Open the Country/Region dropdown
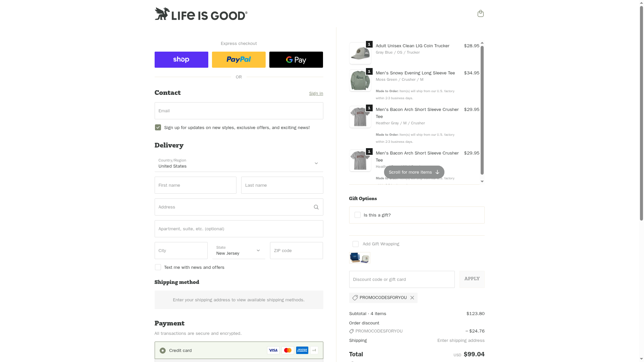The image size is (644, 362). coord(239,164)
